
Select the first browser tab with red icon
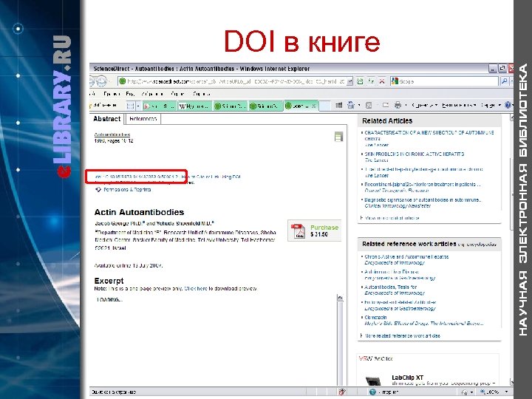pyautogui.click(x=160, y=106)
